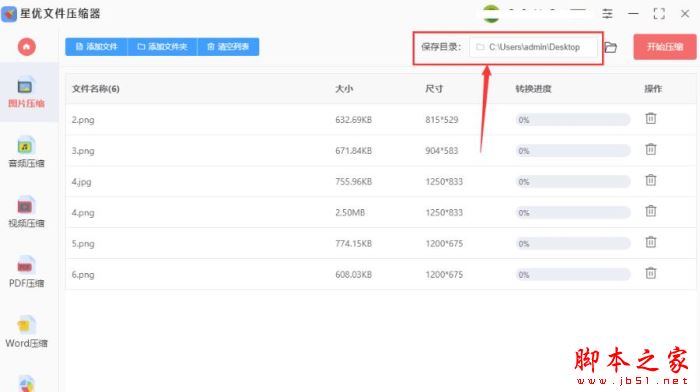Click the save directory path field
The width and height of the screenshot is (700, 392).
point(533,47)
